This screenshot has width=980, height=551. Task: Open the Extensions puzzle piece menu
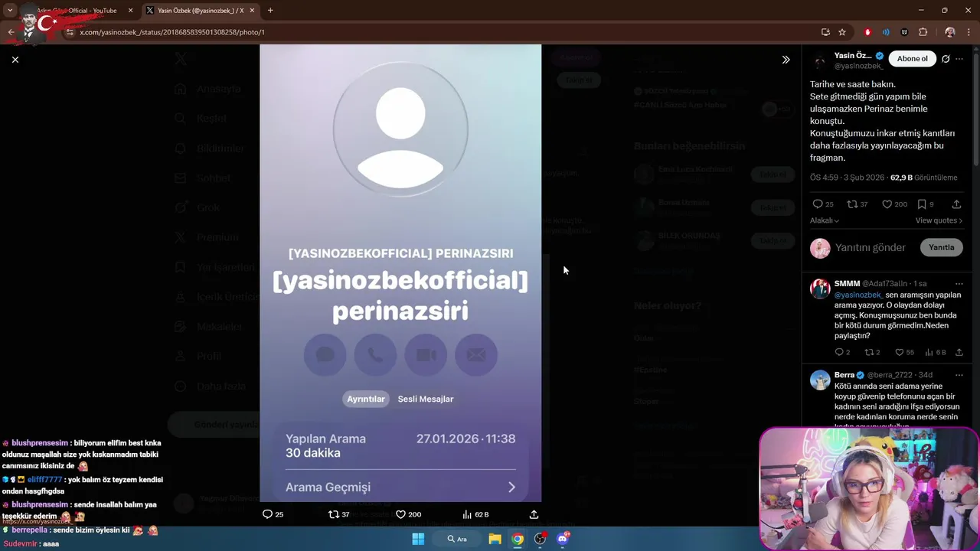click(x=923, y=32)
